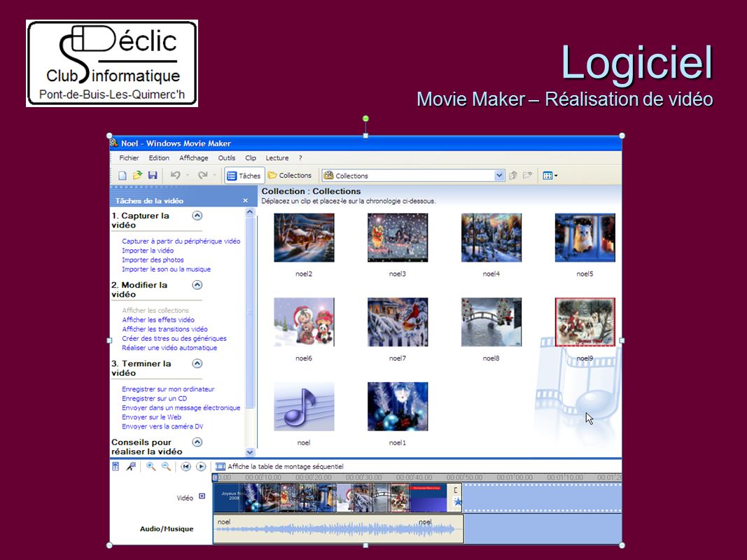Click Envoyer dans un message électronique
This screenshot has height=560, width=747.
pos(181,408)
